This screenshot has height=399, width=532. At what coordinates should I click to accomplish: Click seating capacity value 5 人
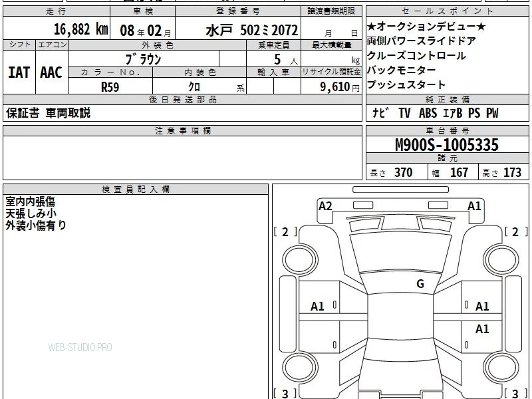pyautogui.click(x=286, y=60)
